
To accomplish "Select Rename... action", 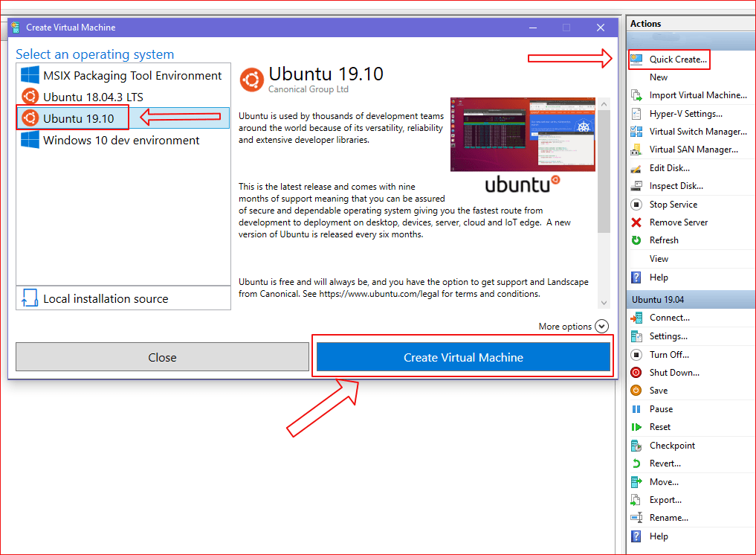I will point(669,517).
